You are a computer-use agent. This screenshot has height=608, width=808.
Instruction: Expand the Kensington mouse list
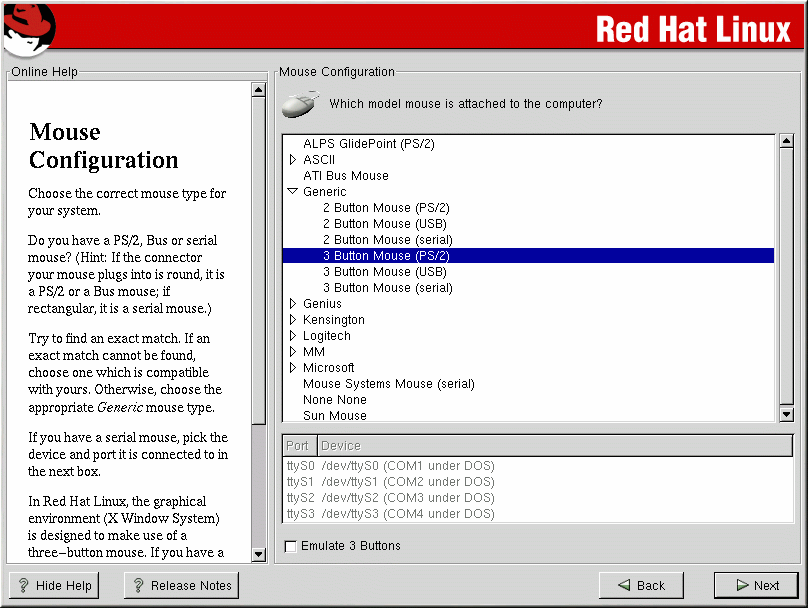click(293, 320)
